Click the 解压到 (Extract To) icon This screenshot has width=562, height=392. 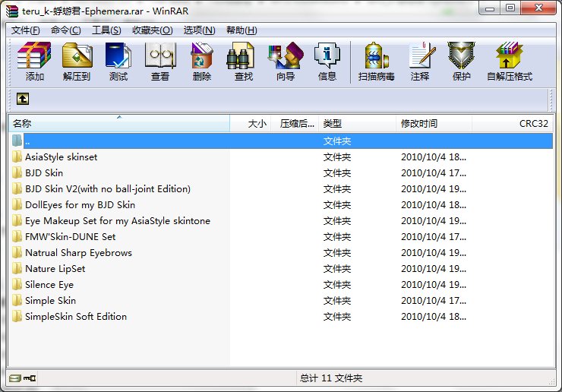click(x=77, y=62)
